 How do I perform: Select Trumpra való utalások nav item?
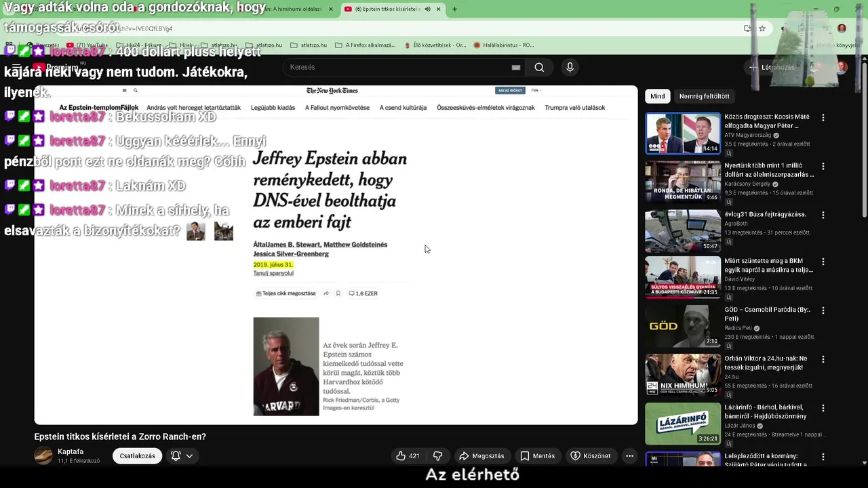click(x=575, y=107)
